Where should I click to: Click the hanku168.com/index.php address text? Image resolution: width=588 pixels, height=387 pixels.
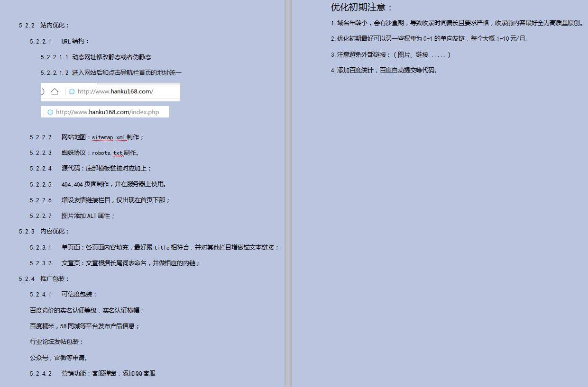coord(107,112)
